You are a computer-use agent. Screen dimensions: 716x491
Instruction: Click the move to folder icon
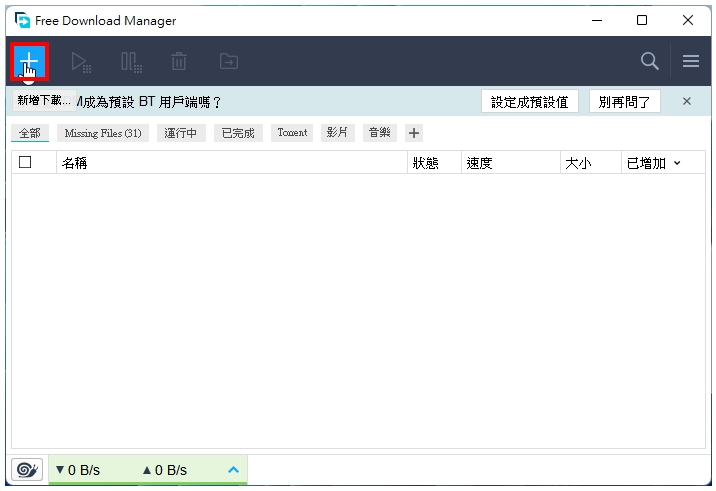(229, 61)
